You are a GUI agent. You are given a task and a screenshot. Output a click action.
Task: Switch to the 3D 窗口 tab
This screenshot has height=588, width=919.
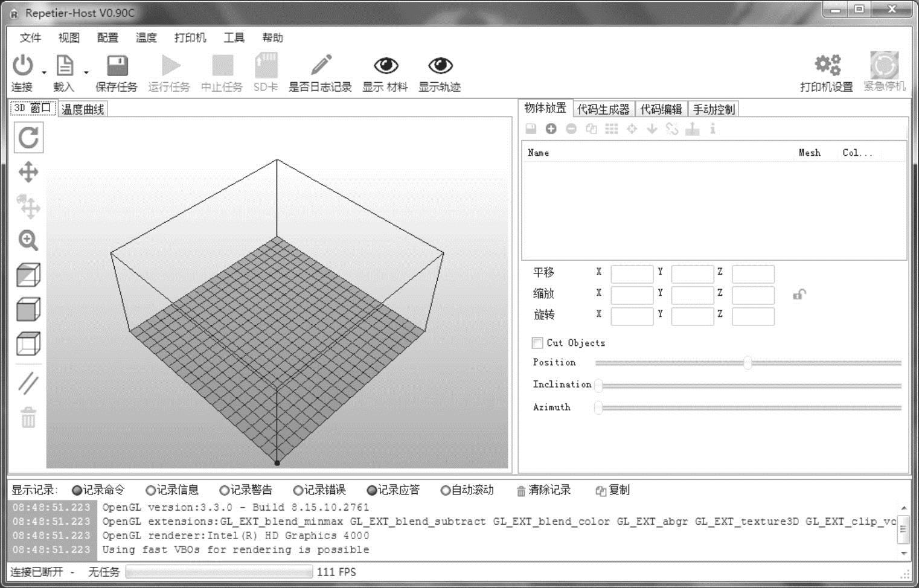[x=33, y=108]
